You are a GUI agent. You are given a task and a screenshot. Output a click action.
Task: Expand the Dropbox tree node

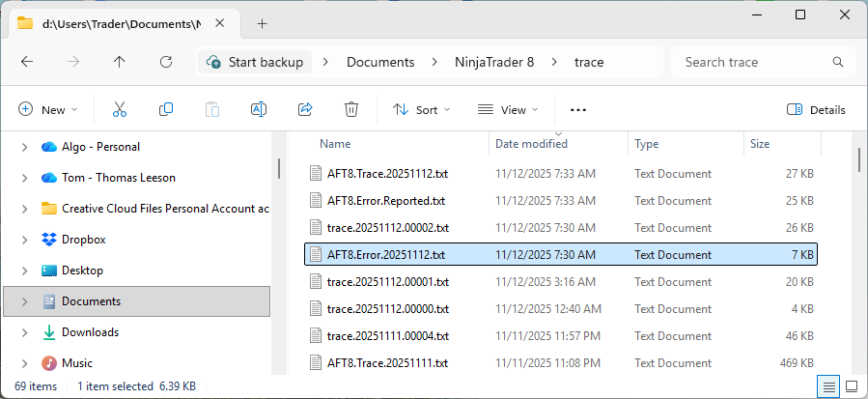pos(24,240)
